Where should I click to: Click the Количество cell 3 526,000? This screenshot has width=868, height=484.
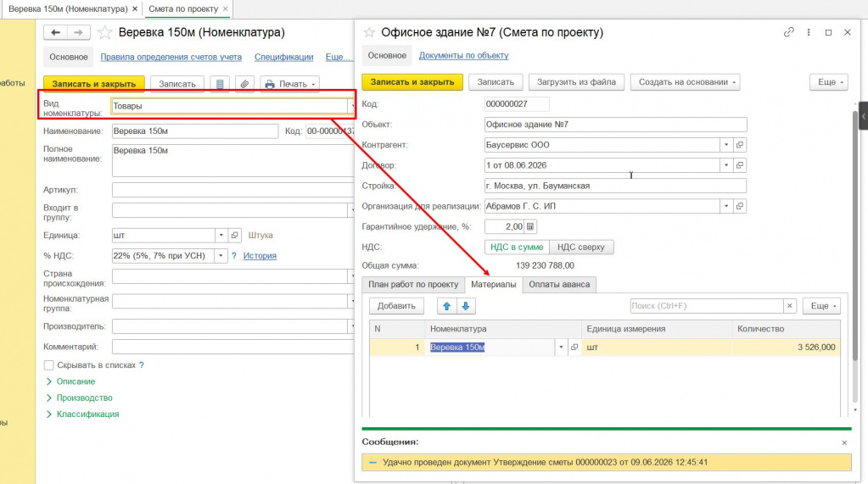(x=786, y=348)
